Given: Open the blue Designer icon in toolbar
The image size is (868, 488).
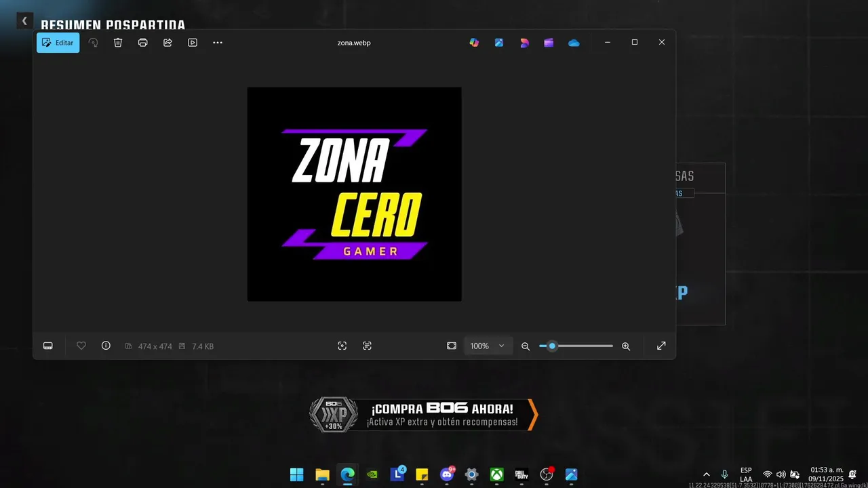Looking at the screenshot, I should pos(499,43).
